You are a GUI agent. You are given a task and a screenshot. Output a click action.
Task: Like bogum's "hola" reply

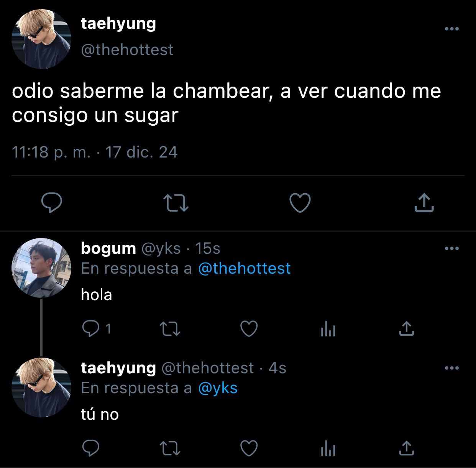click(249, 329)
